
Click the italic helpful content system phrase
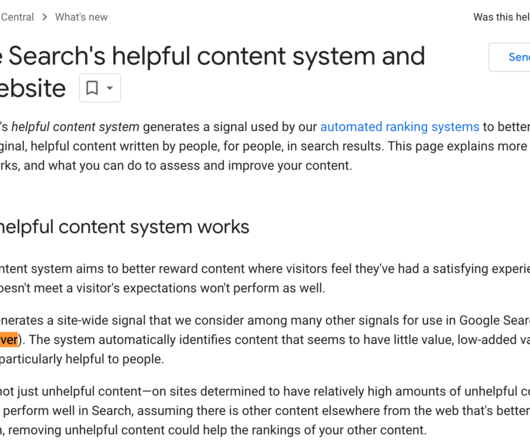tap(75, 127)
